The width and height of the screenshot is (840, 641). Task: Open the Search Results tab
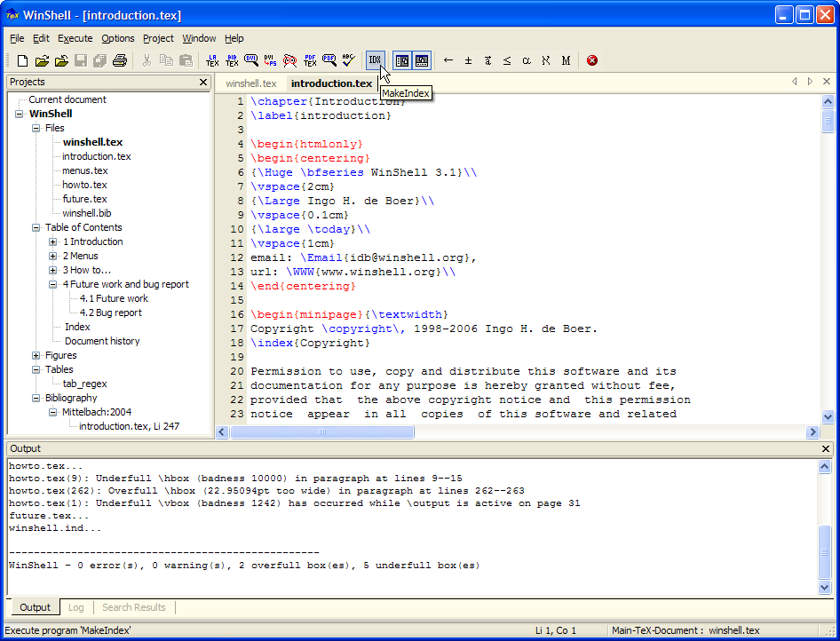[x=134, y=607]
